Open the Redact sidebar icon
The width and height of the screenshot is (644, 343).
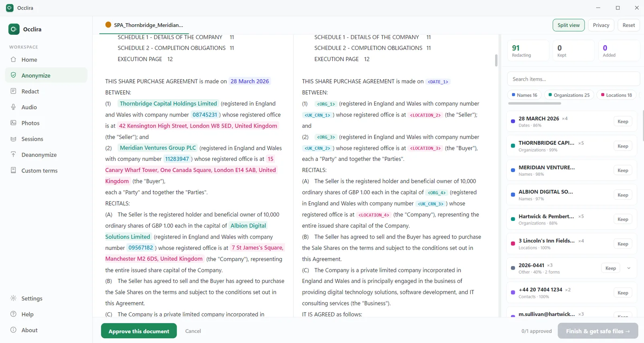13,91
